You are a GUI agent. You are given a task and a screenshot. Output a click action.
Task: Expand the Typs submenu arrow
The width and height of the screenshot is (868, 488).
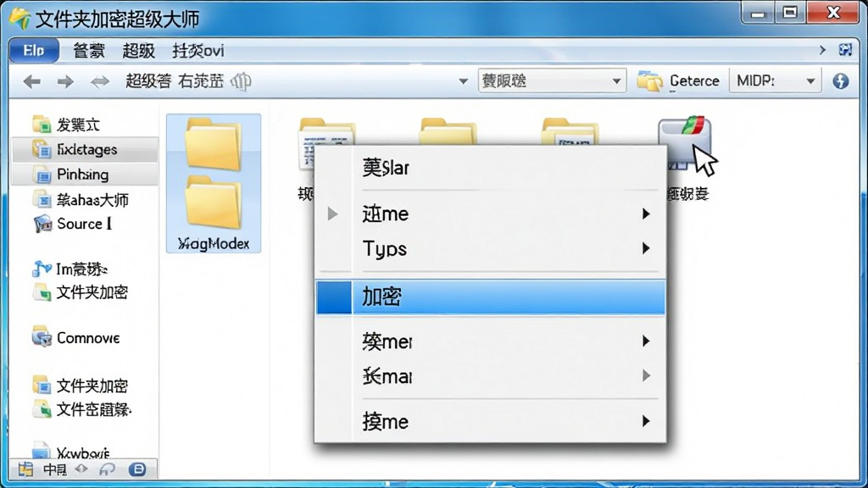[x=645, y=248]
